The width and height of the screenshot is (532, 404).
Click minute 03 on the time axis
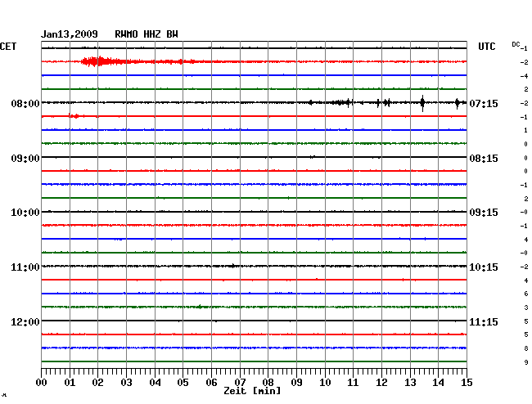126,382
